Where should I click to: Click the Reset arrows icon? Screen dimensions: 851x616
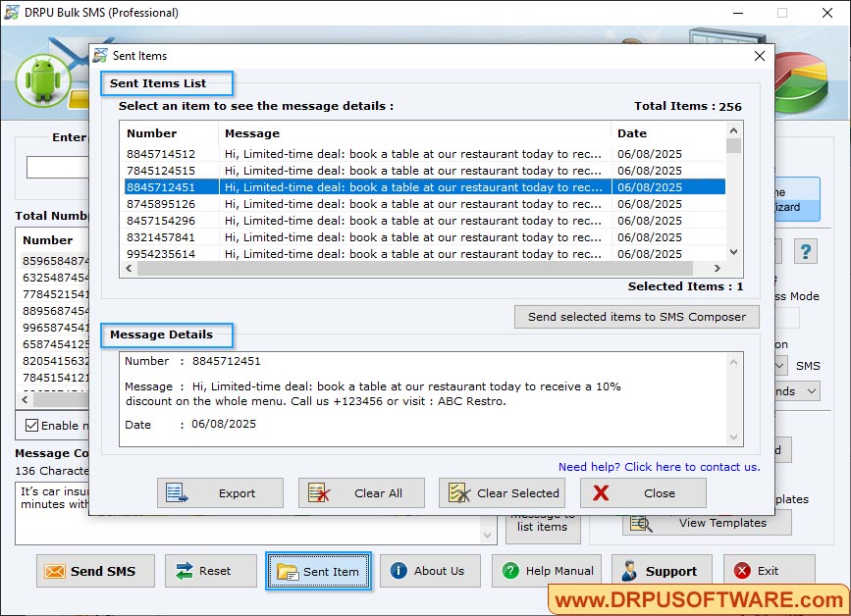[x=185, y=570]
